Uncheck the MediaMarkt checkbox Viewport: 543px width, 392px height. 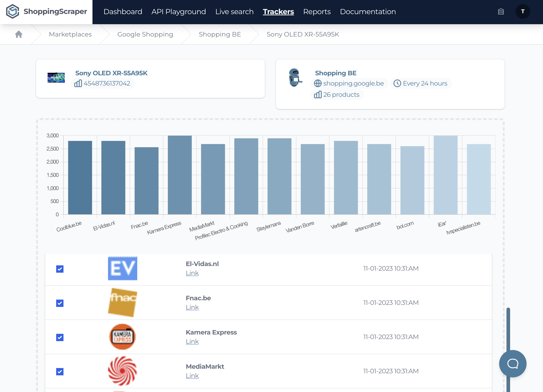(60, 372)
